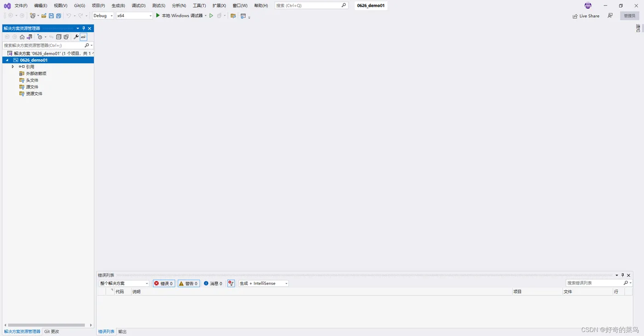Select the 资源文件 folder
The height and width of the screenshot is (336, 644).
(x=34, y=94)
